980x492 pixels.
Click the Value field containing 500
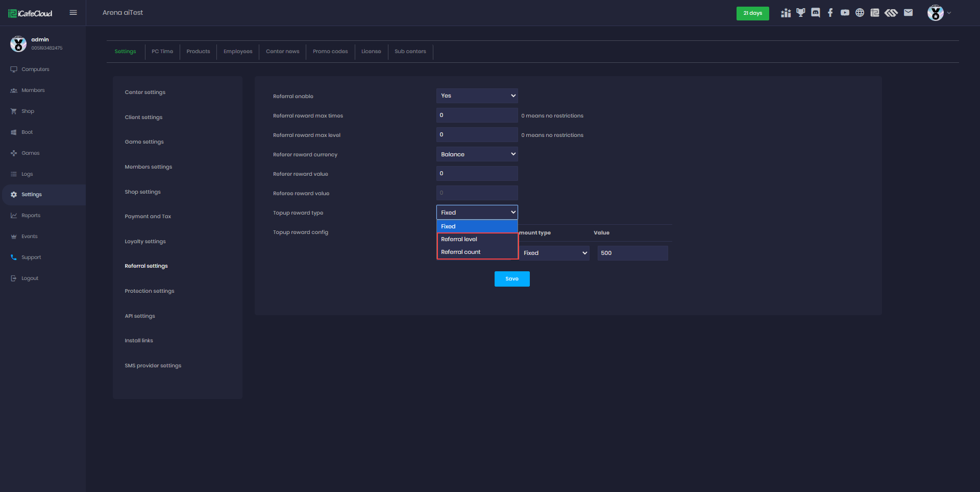click(x=632, y=253)
